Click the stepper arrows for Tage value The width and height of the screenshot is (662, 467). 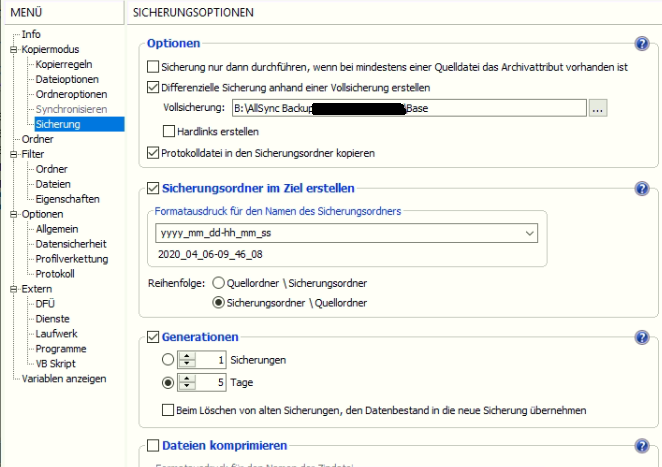click(x=184, y=381)
